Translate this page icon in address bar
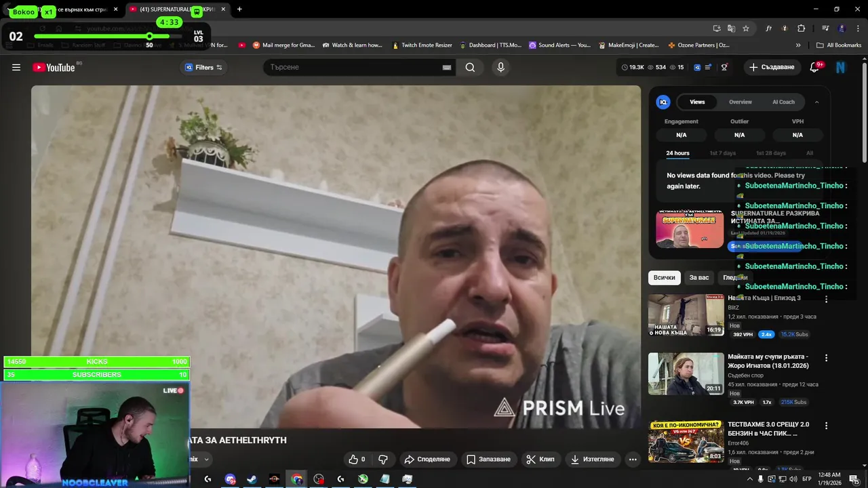Viewport: 868px width, 488px height. (731, 28)
